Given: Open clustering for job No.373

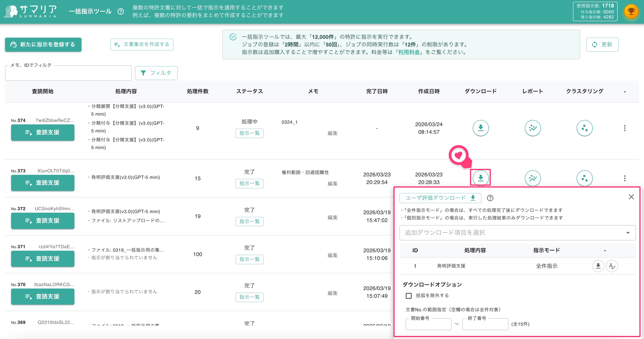Looking at the screenshot, I should [x=584, y=178].
